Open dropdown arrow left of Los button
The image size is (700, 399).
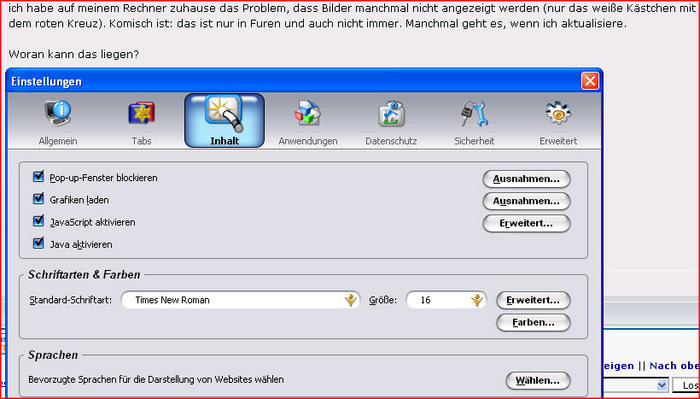point(662,385)
